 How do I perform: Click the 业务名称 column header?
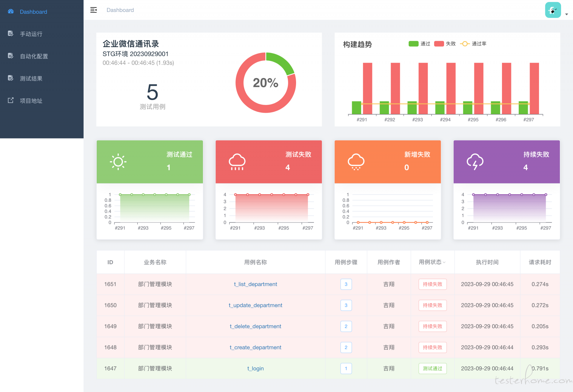[155, 262]
